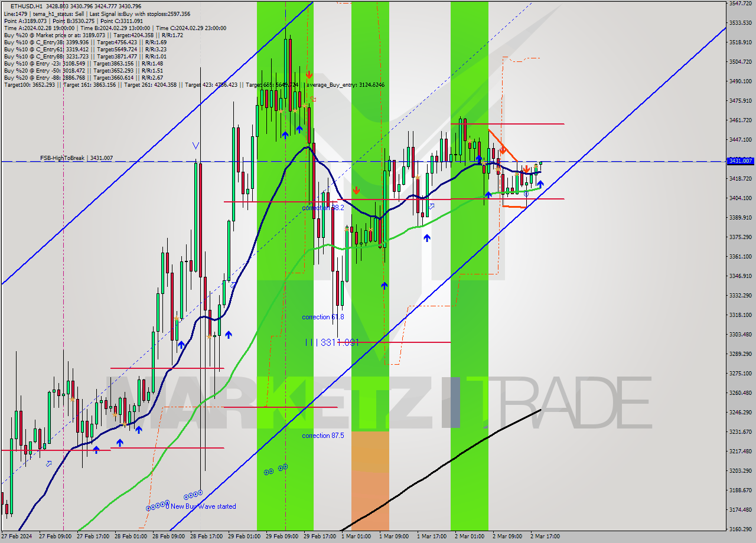Click the 3461.720 price axis label
756x543 pixels.
[x=740, y=120]
